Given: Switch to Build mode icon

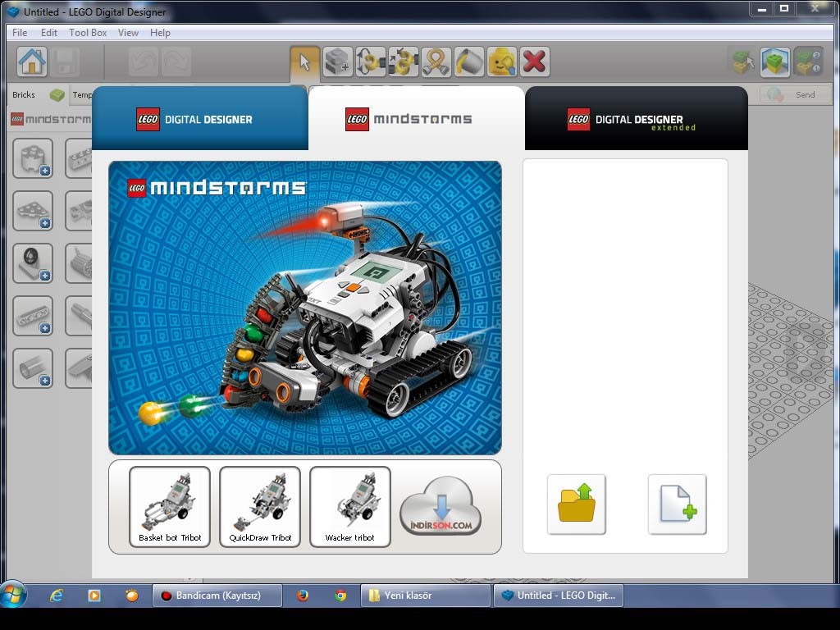Looking at the screenshot, I should [x=743, y=62].
